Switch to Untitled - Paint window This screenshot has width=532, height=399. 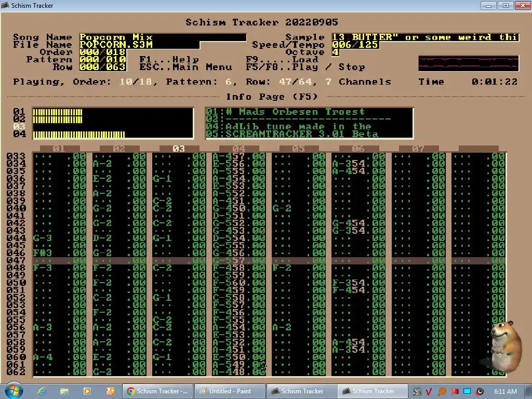[230, 391]
